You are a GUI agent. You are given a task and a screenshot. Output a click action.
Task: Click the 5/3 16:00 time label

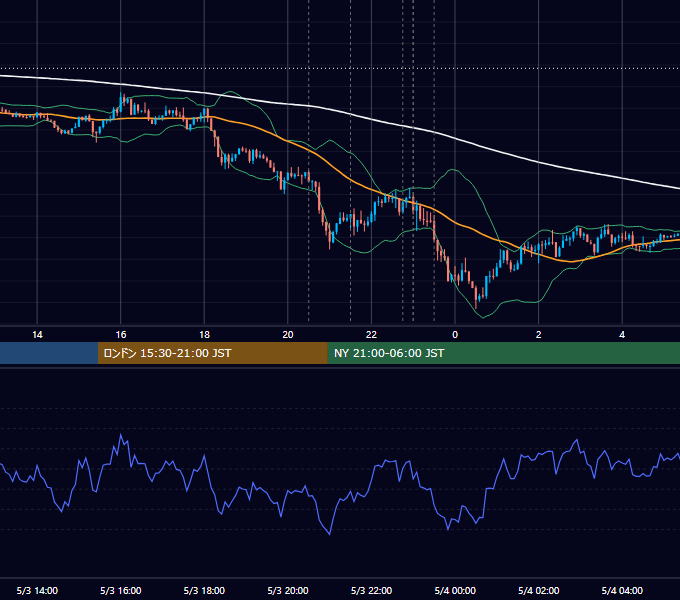coord(121,590)
